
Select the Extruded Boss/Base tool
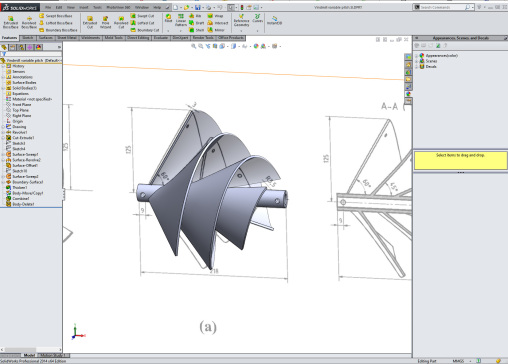click(11, 22)
